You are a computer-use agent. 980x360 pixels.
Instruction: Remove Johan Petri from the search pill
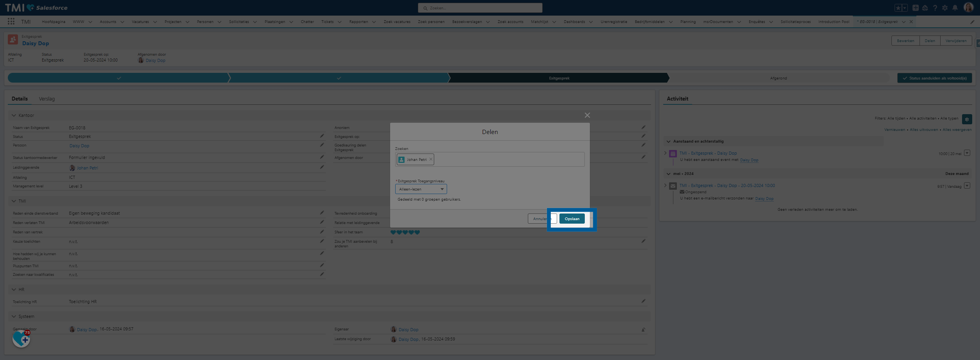click(431, 159)
